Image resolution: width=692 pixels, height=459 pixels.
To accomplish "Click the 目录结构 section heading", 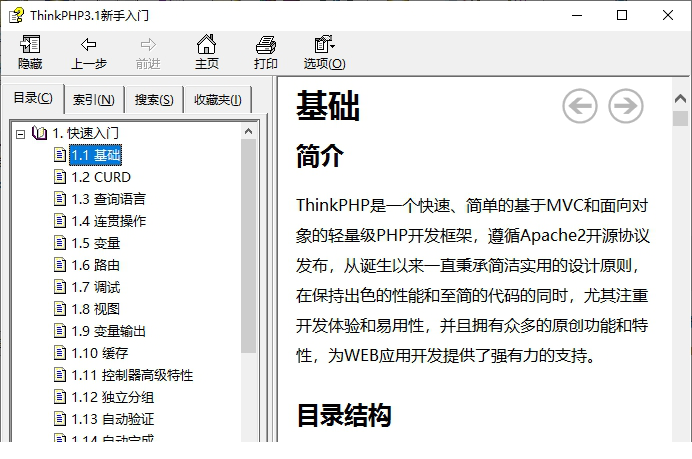I will coord(344,415).
